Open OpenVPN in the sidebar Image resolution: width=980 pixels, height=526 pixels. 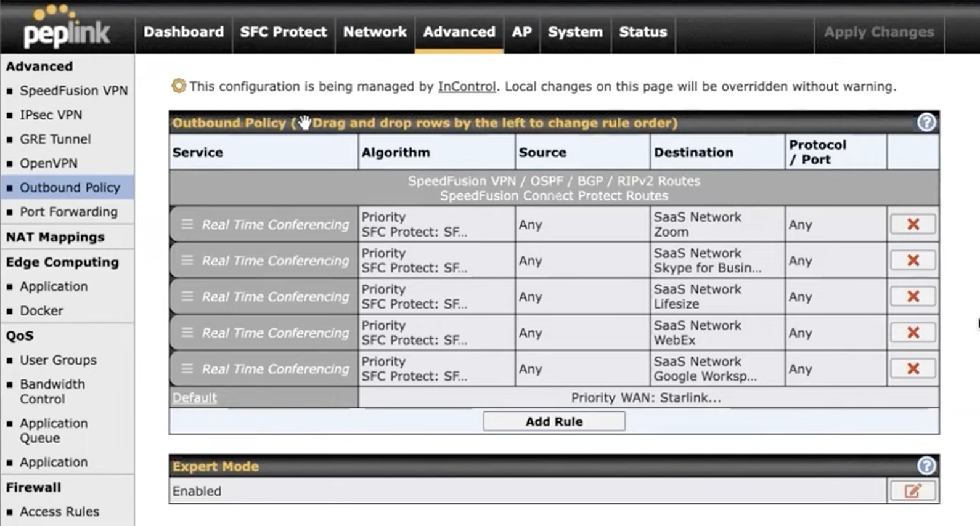click(x=49, y=163)
